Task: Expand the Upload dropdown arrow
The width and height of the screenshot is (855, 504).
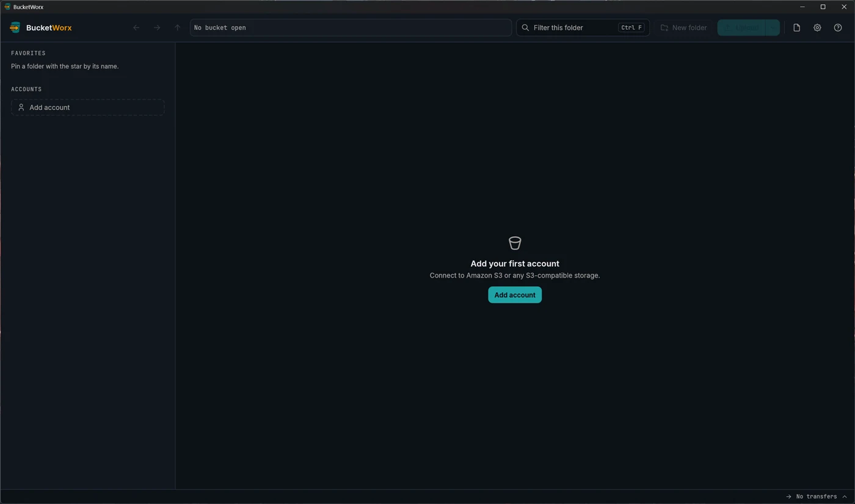Action: (x=773, y=27)
